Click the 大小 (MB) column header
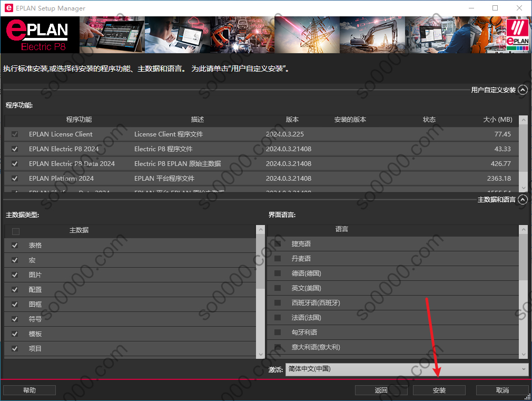Screen dimensions: 532x401 click(x=498, y=120)
